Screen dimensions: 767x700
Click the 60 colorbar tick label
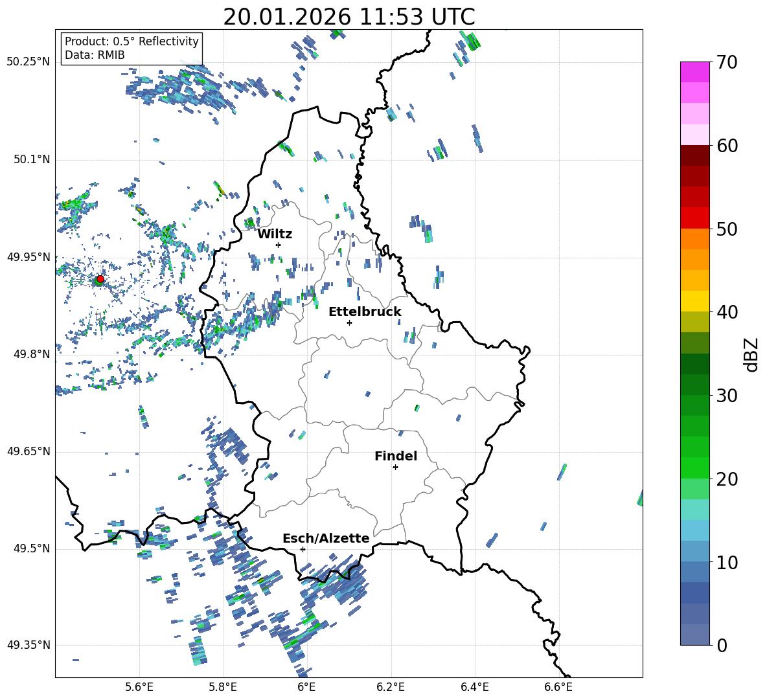pyautogui.click(x=727, y=146)
